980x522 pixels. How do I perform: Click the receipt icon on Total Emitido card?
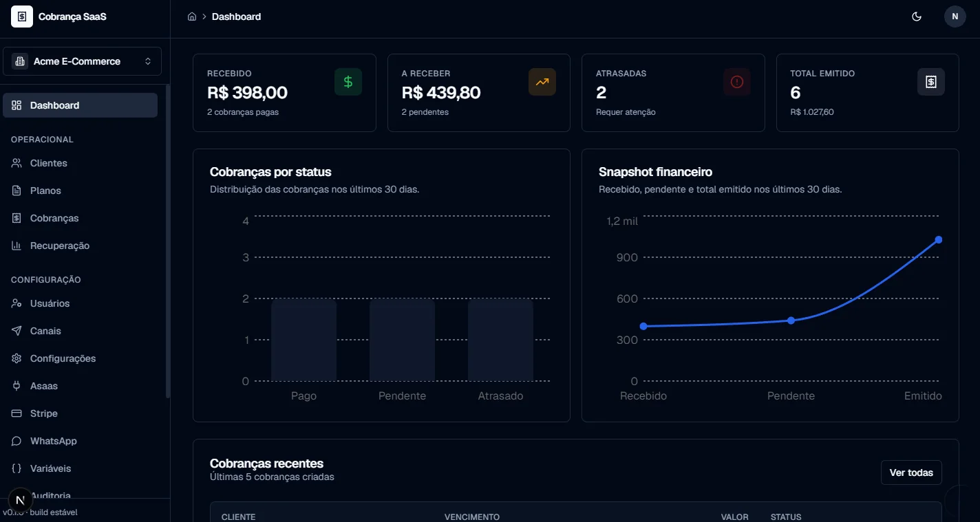pos(931,82)
